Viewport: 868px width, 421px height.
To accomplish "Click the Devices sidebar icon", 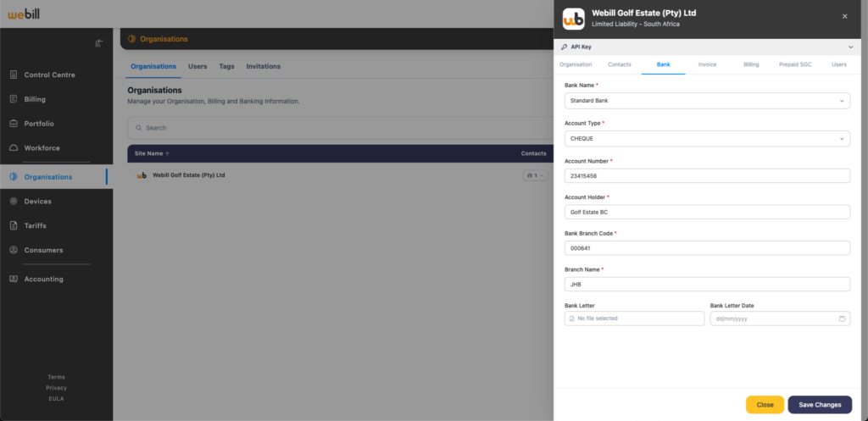I will pyautogui.click(x=14, y=202).
